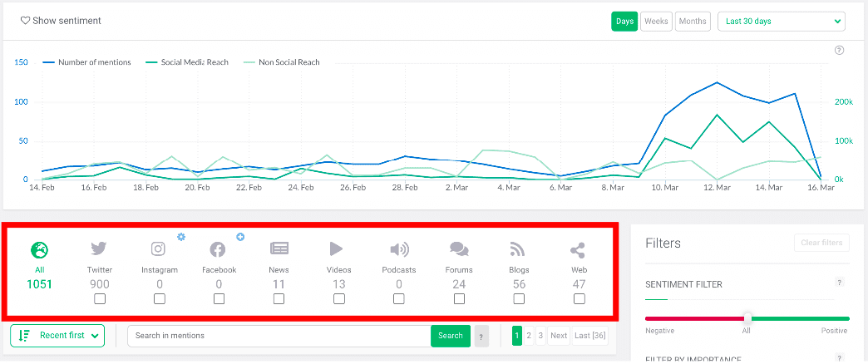Click the All total count 1051
This screenshot has height=364, width=868.
(x=39, y=284)
